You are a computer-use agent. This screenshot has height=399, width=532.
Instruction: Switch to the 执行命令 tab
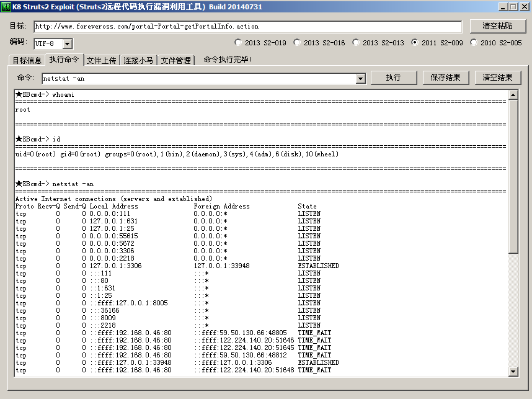64,60
